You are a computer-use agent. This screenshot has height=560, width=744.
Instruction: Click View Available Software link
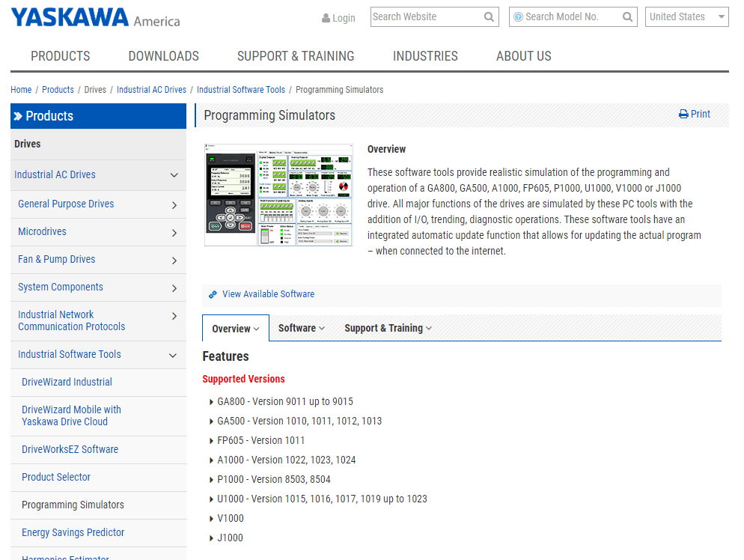point(268,293)
